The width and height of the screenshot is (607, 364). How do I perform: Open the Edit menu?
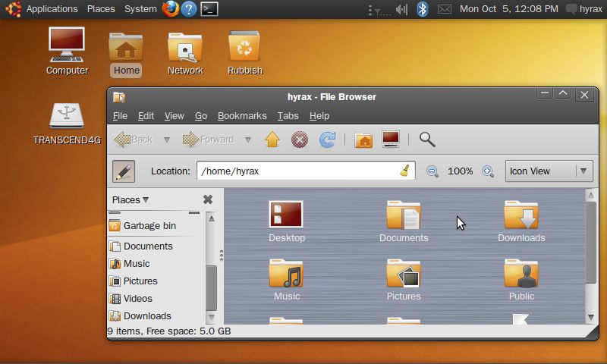[x=146, y=116]
